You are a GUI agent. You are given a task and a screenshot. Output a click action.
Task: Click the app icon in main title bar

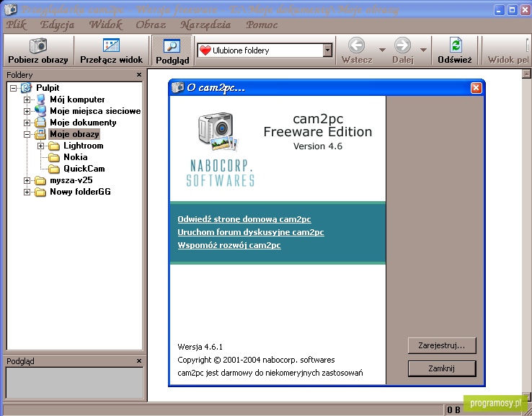click(11, 9)
